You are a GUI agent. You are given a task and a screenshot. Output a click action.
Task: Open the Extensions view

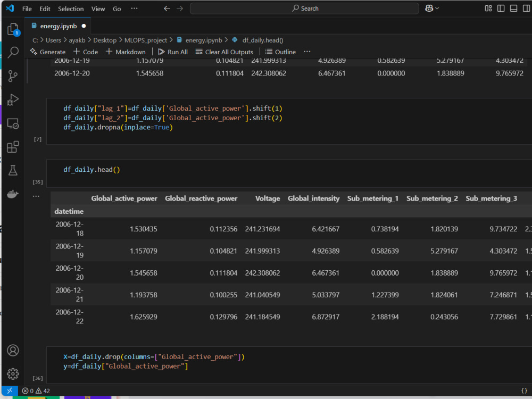(x=13, y=147)
